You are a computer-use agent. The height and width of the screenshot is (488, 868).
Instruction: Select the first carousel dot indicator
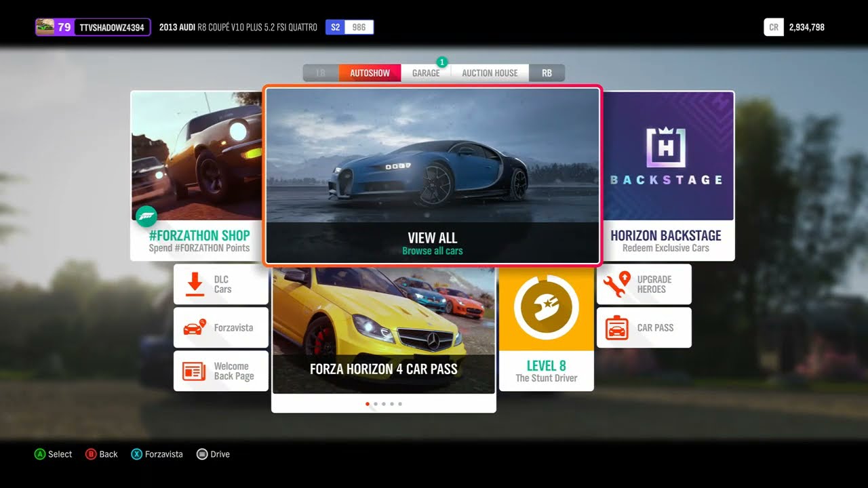[368, 404]
